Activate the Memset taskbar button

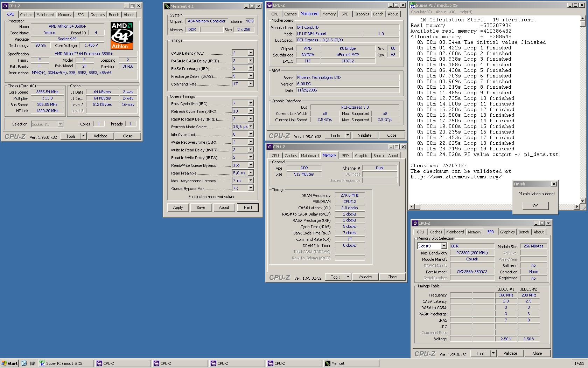coord(351,363)
